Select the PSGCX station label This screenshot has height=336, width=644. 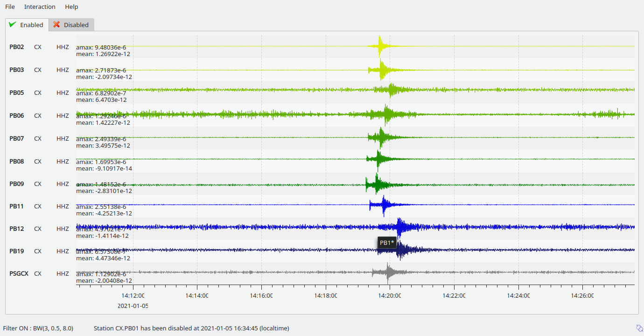pos(19,273)
